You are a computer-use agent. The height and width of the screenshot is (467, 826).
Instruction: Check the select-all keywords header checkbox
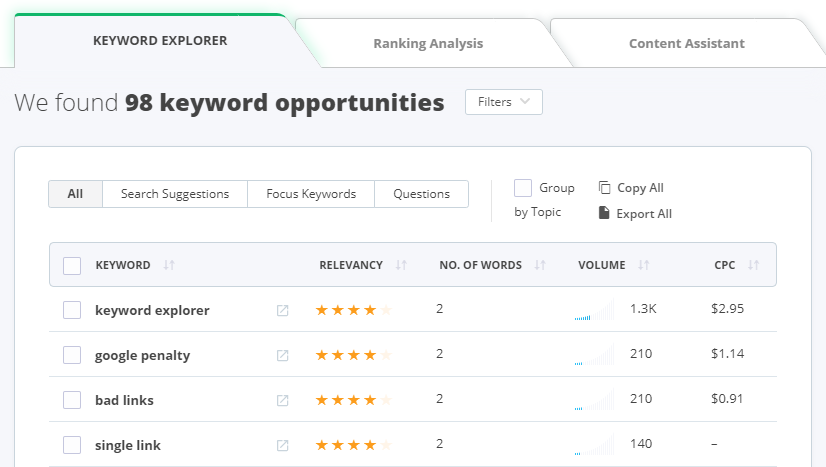point(72,266)
